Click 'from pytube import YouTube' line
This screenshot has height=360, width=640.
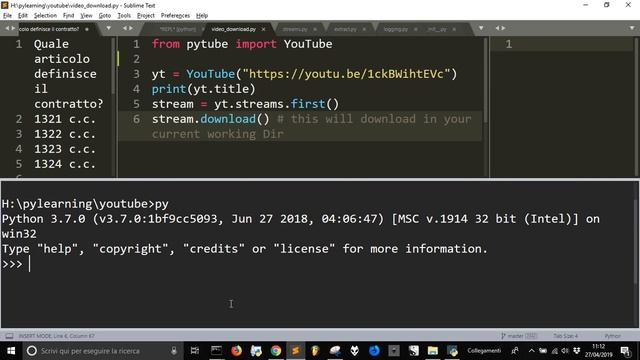click(x=242, y=44)
